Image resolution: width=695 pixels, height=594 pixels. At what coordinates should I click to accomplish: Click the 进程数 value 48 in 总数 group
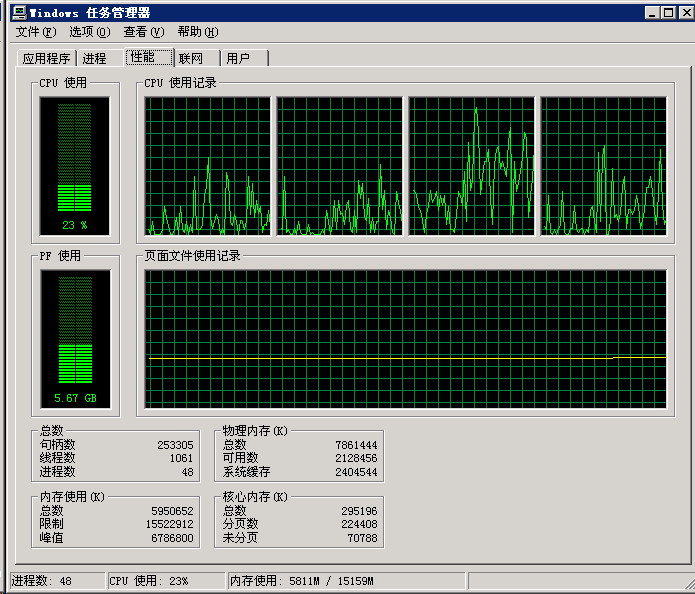point(187,472)
